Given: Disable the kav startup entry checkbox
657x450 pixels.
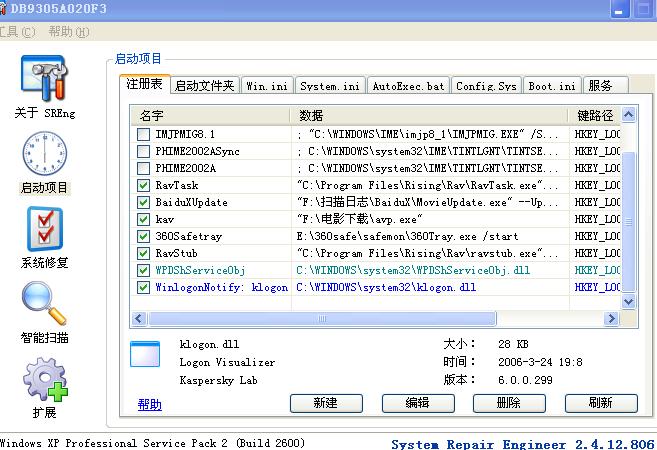Looking at the screenshot, I should (x=143, y=219).
